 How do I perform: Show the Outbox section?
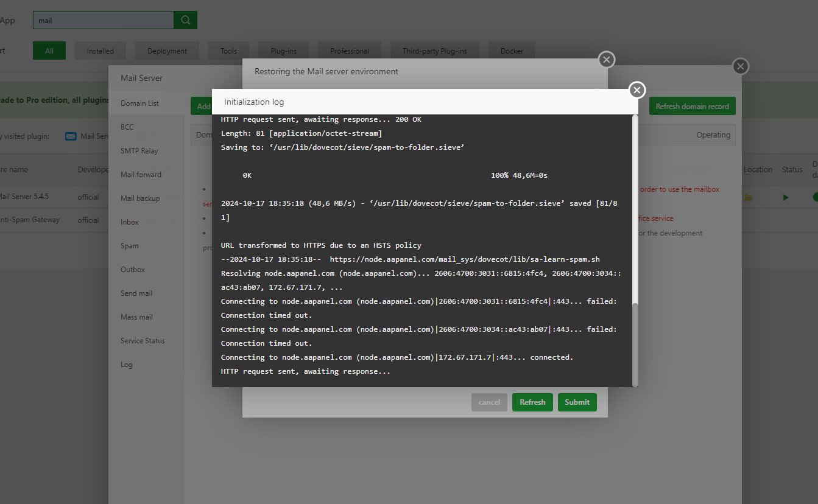146,270
